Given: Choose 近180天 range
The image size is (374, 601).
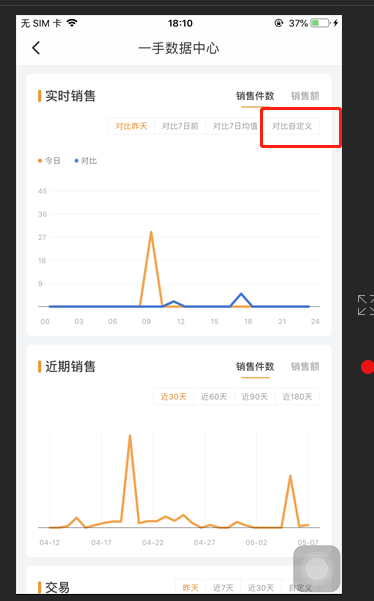Looking at the screenshot, I should (297, 396).
